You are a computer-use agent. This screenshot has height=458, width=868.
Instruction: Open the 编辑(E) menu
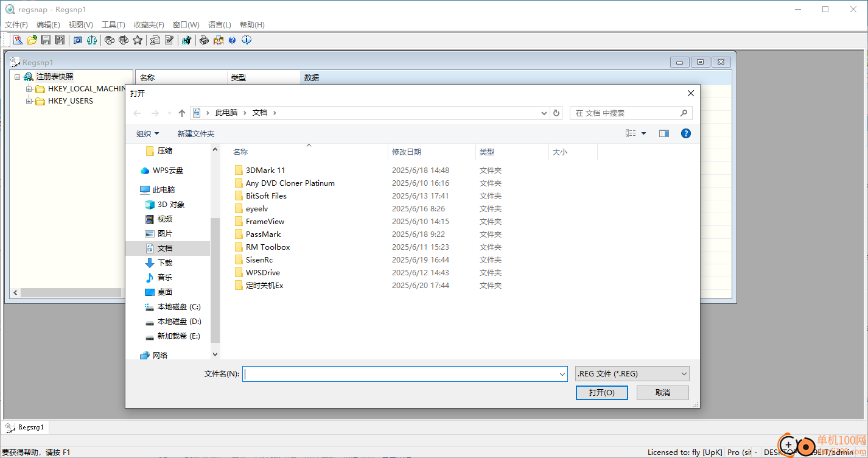(48, 25)
